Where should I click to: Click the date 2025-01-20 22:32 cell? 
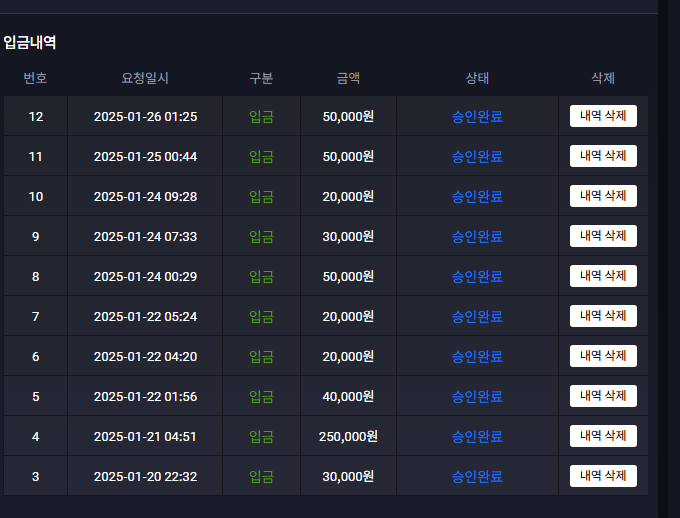point(145,476)
